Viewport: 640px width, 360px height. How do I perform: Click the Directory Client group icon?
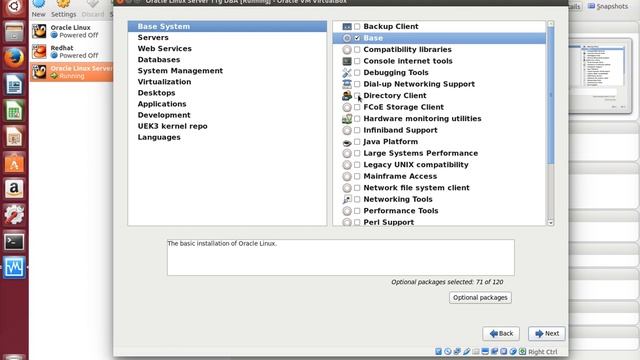tap(347, 96)
